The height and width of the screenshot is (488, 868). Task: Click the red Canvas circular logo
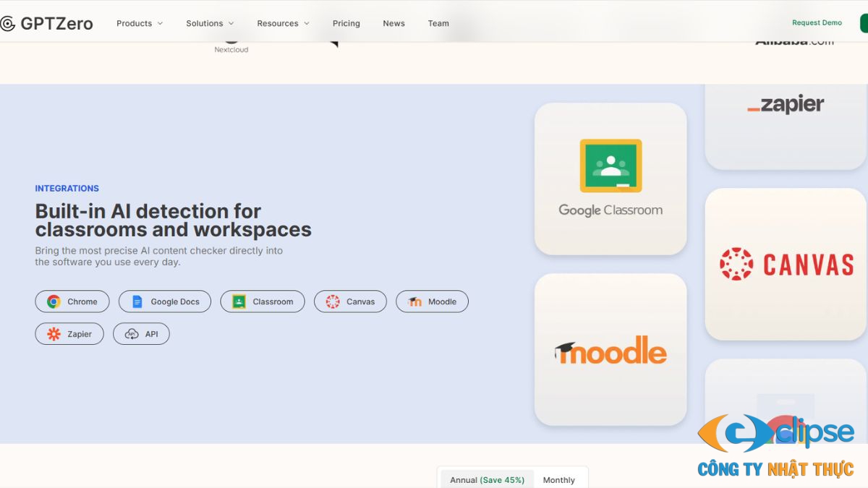(736, 264)
